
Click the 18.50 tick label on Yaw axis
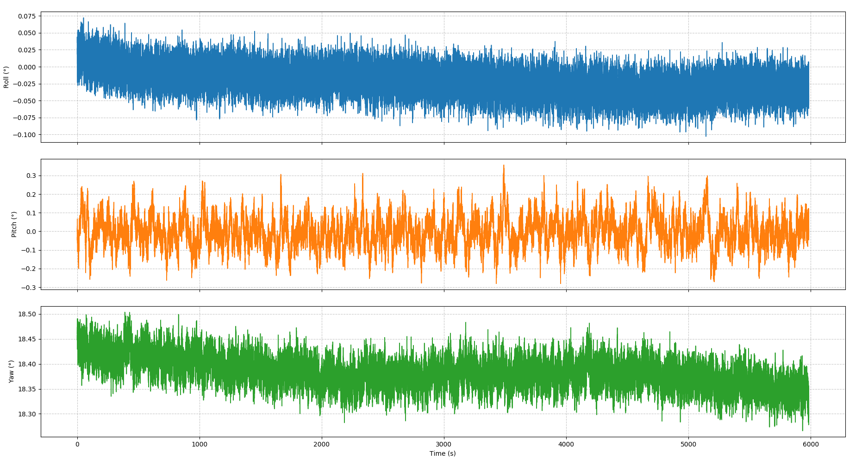[x=27, y=314]
